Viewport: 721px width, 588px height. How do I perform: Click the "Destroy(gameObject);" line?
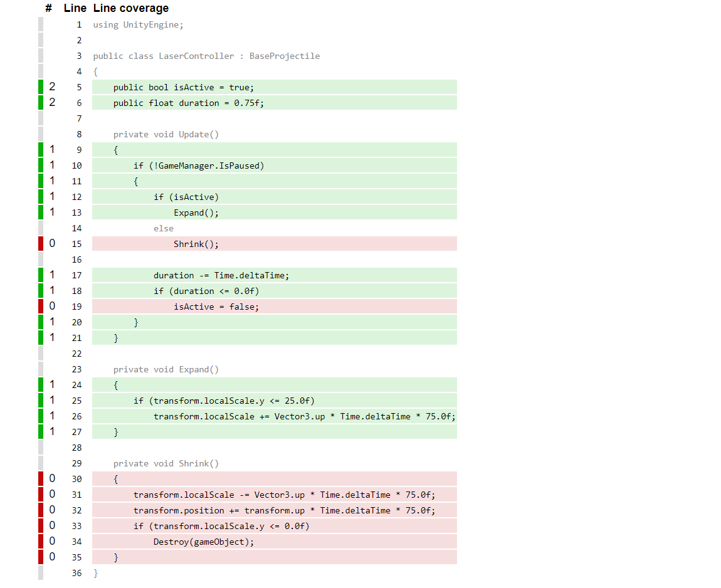pyautogui.click(x=204, y=542)
